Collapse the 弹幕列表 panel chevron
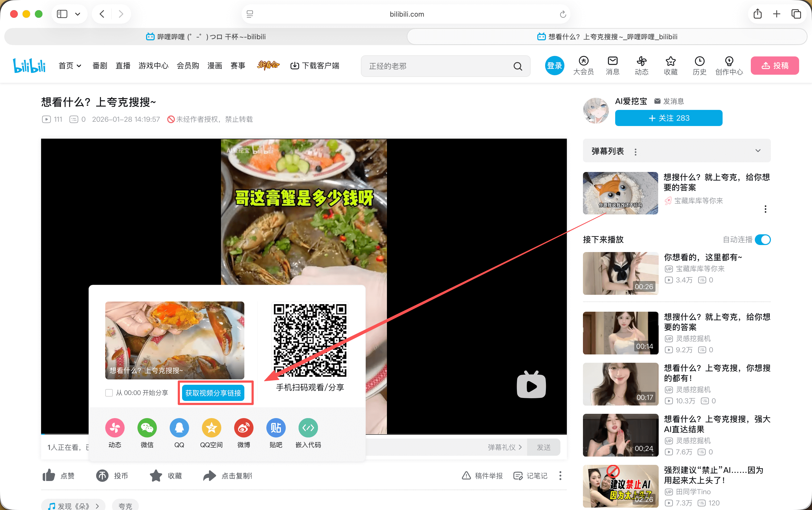Viewport: 812px width, 510px height. pos(758,151)
